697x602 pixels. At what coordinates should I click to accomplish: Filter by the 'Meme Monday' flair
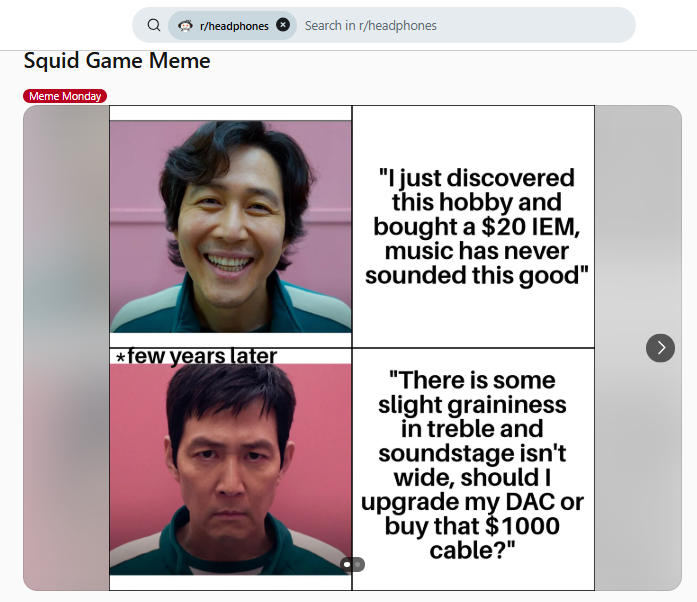pos(65,96)
